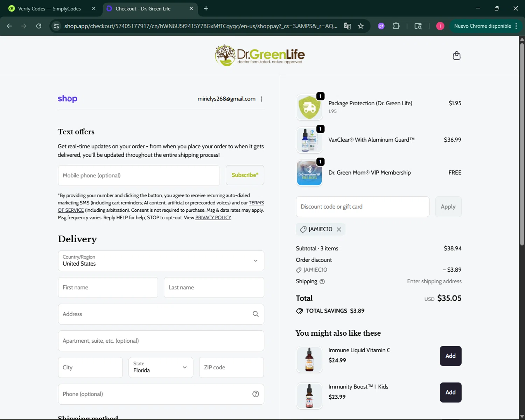Image resolution: width=525 pixels, height=420 pixels.
Task: Focus the Discount code or gift card field
Action: [x=363, y=207]
